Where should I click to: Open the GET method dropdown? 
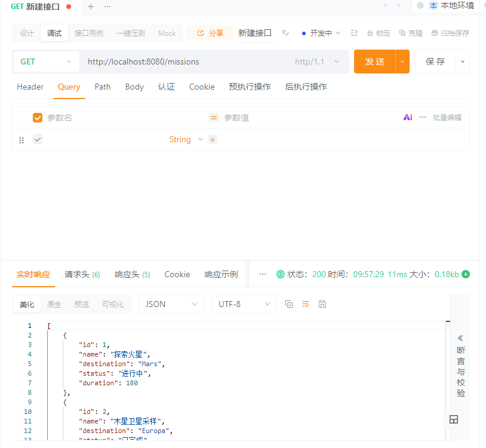(x=46, y=62)
